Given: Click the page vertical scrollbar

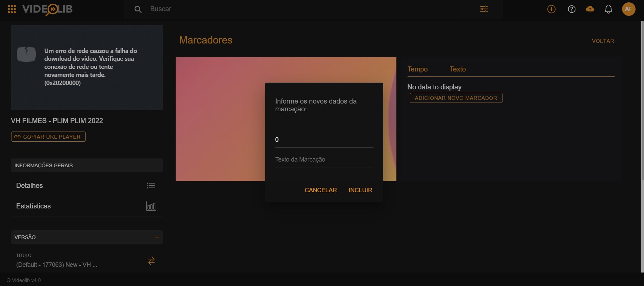Looking at the screenshot, I should pos(642,101).
